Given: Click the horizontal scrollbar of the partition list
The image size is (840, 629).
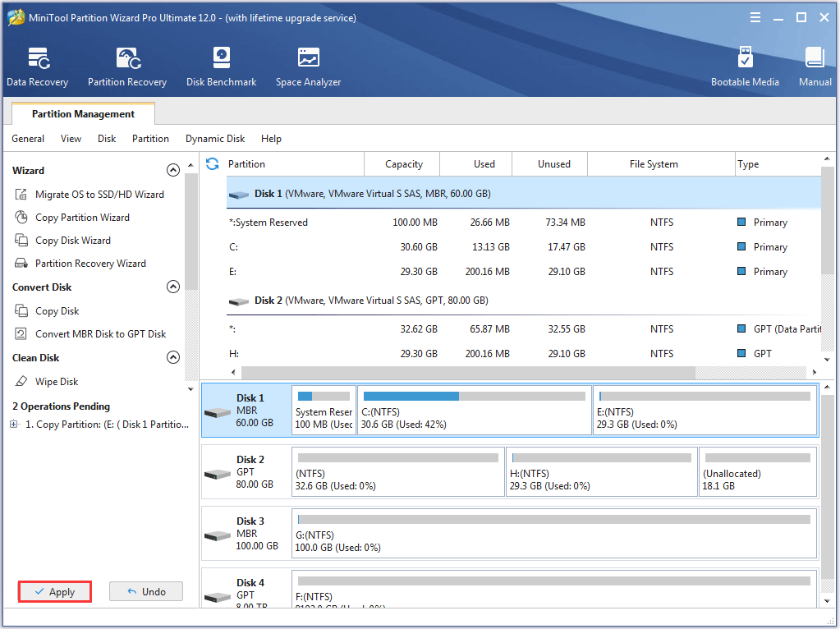Looking at the screenshot, I should (468, 372).
